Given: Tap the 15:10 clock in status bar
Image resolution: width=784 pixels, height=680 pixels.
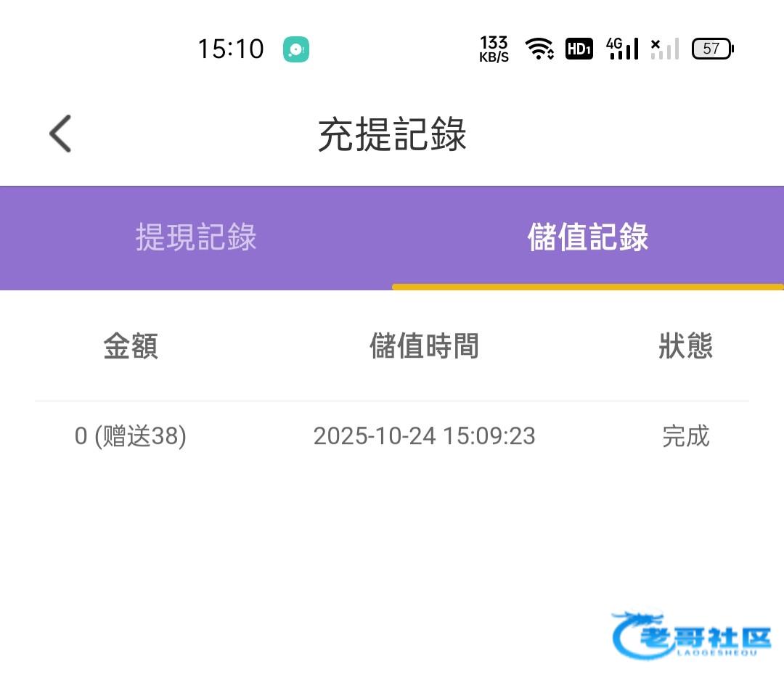Looking at the screenshot, I should (x=231, y=49).
